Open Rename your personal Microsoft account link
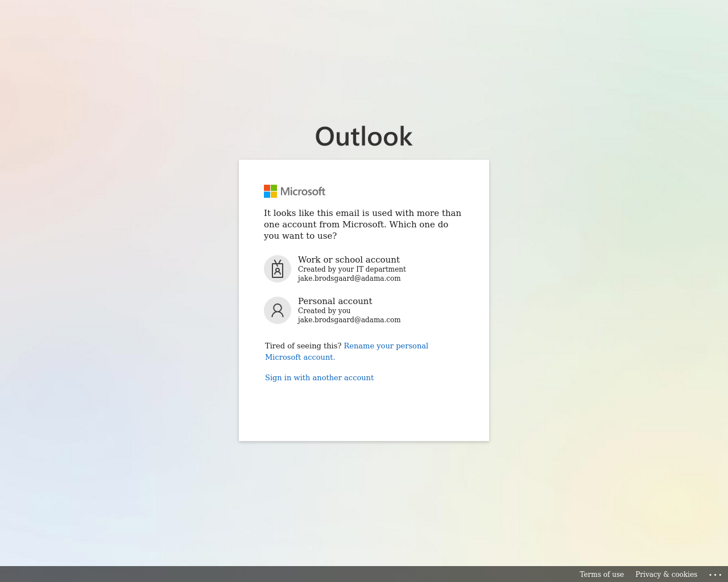 click(x=347, y=351)
